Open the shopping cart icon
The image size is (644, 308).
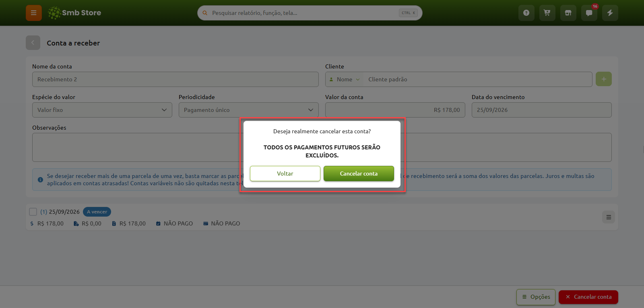(547, 13)
